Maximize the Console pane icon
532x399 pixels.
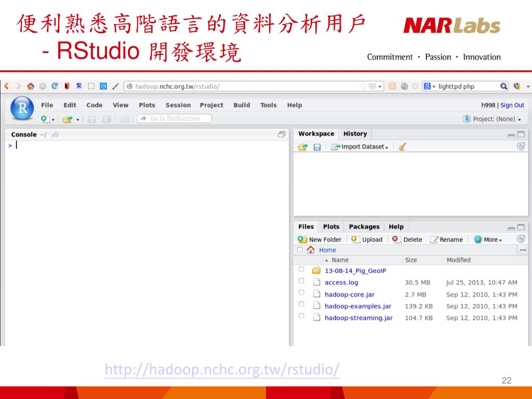click(282, 135)
